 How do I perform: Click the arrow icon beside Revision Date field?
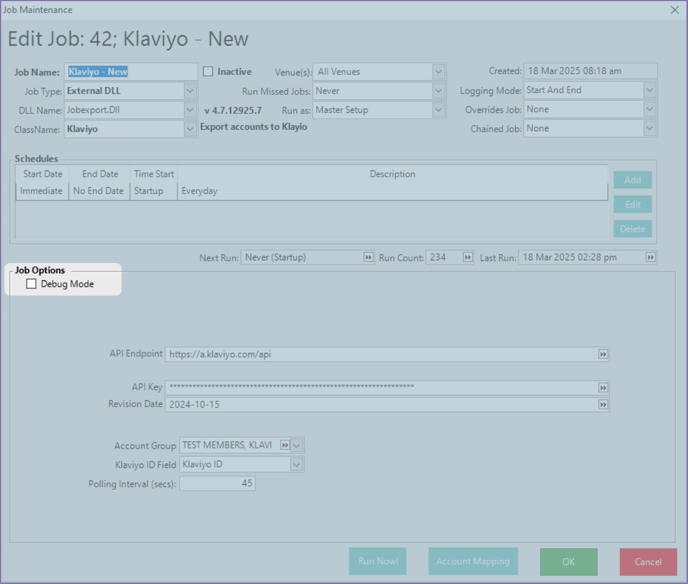[x=603, y=404]
